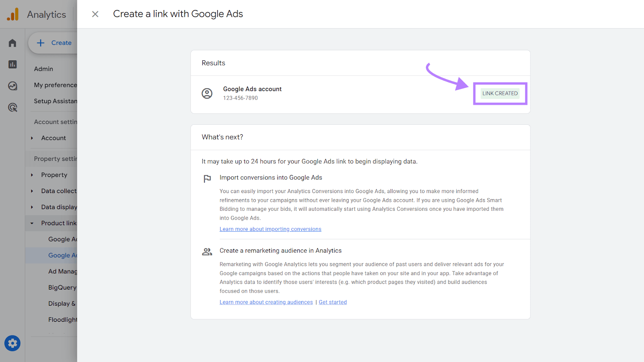Image resolution: width=644 pixels, height=362 pixels.
Task: Click the Create button
Action: [x=54, y=43]
